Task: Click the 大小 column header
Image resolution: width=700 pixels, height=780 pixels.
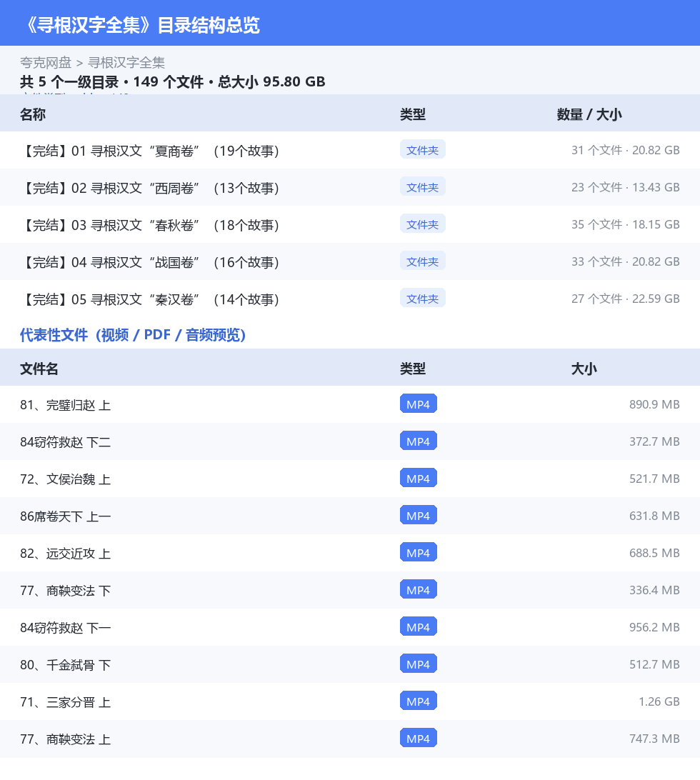Action: (584, 369)
